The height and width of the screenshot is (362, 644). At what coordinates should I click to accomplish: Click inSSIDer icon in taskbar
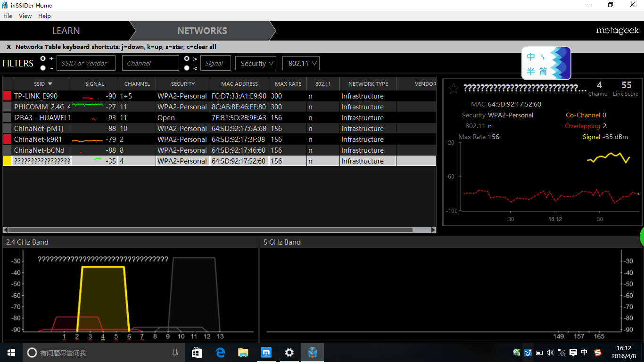pyautogui.click(x=313, y=353)
